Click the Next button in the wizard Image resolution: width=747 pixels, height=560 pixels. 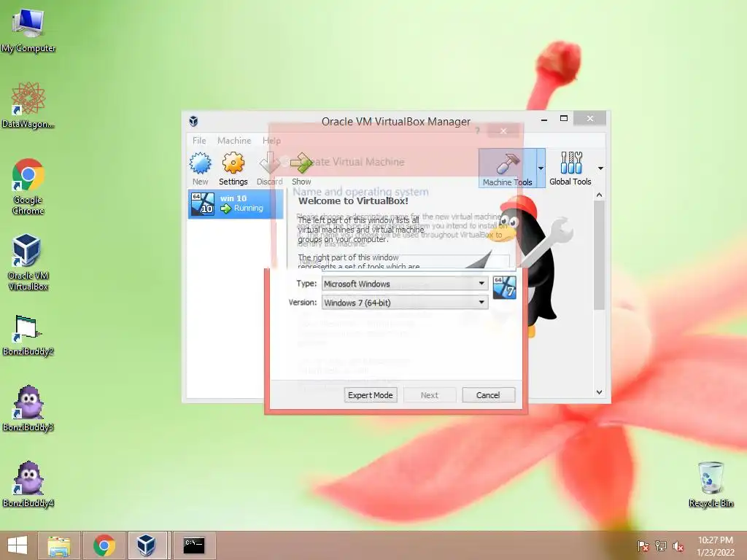tap(429, 395)
